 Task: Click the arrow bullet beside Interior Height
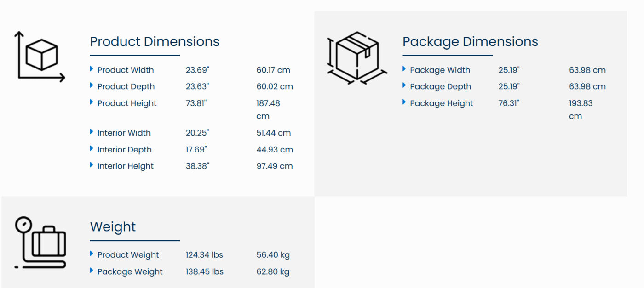pyautogui.click(x=92, y=165)
